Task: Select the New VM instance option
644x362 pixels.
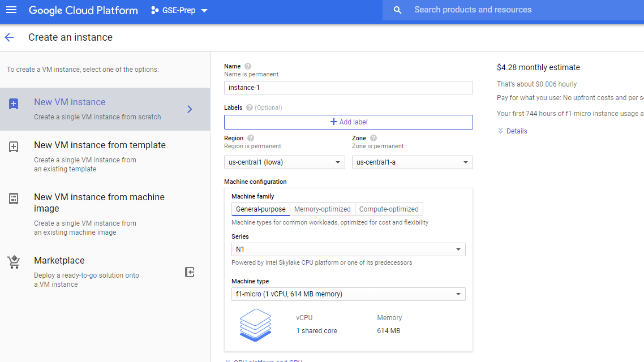Action: (105, 109)
